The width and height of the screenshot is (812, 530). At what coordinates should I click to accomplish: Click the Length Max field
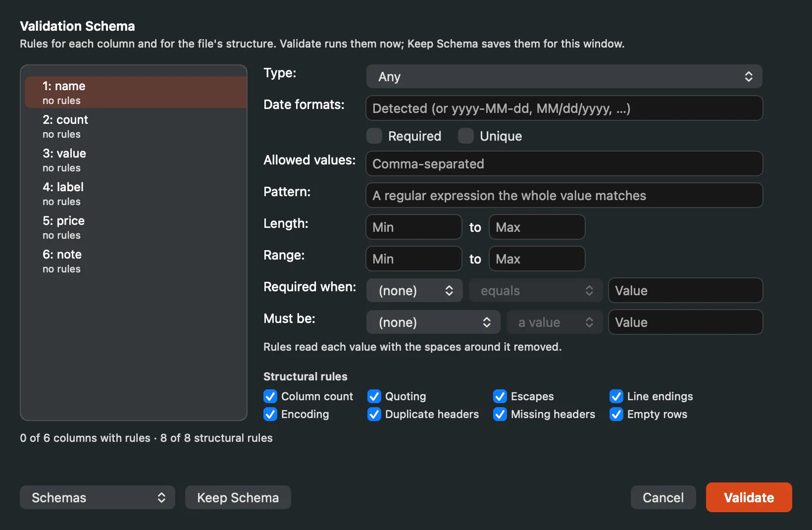537,227
